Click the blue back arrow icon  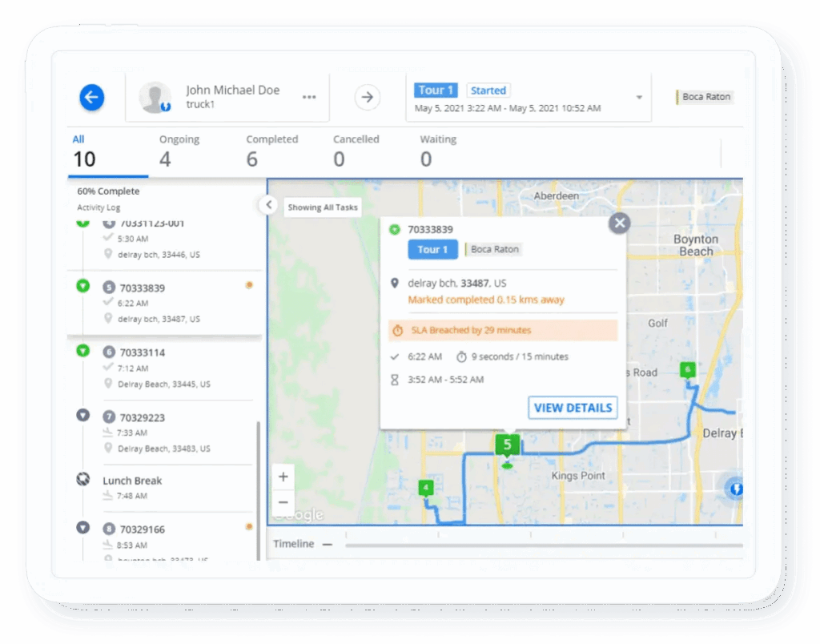(x=91, y=97)
